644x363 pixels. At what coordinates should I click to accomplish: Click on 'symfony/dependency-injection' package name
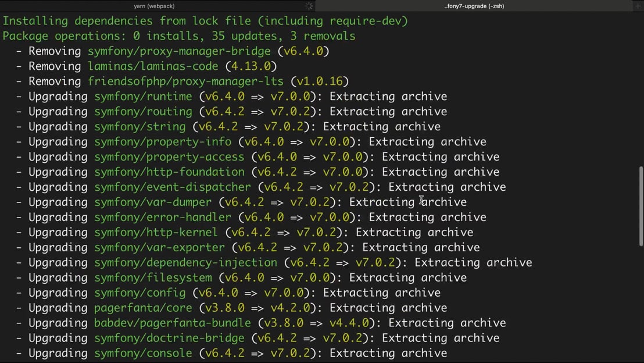coord(185,263)
